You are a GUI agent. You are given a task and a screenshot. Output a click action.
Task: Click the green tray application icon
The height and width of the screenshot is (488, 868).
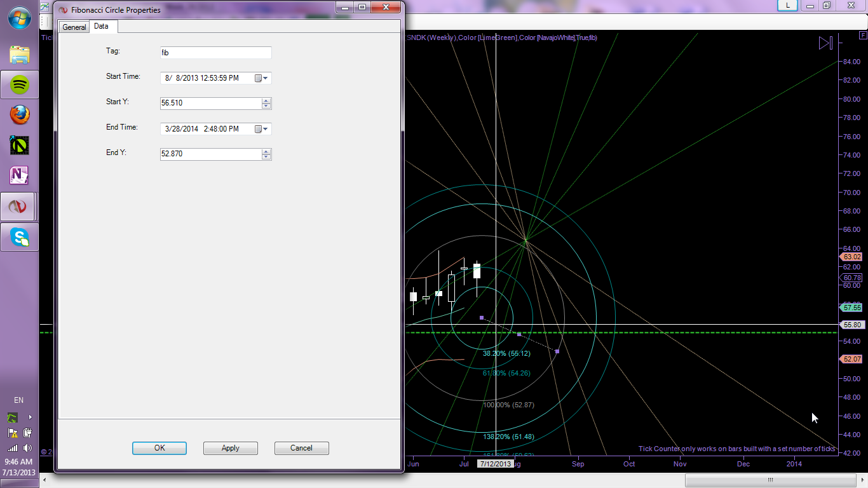tap(12, 417)
